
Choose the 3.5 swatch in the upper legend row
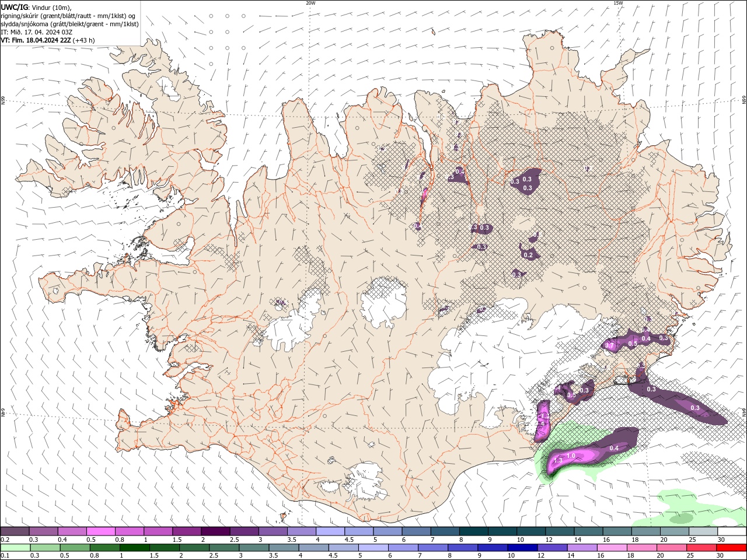pos(302,531)
